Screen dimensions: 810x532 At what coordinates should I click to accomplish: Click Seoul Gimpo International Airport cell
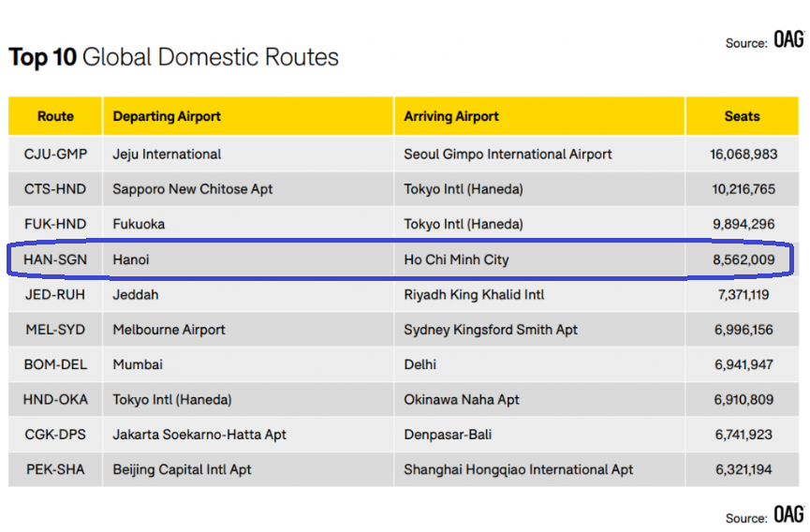click(x=508, y=155)
